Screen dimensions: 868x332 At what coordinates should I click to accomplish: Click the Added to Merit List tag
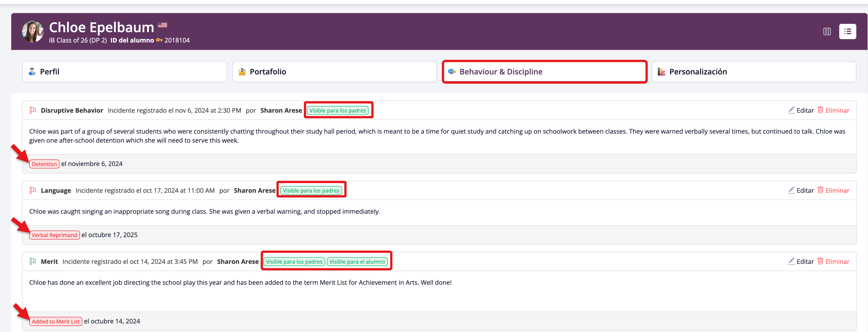(x=56, y=322)
